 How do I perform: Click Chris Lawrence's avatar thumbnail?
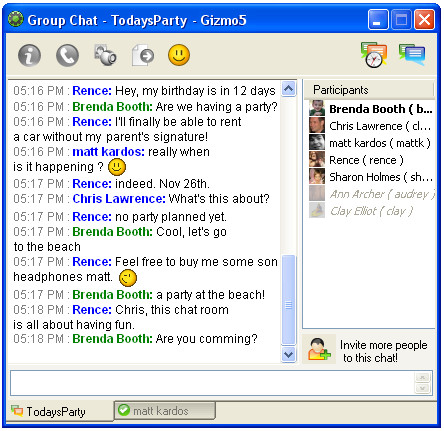pyautogui.click(x=317, y=125)
